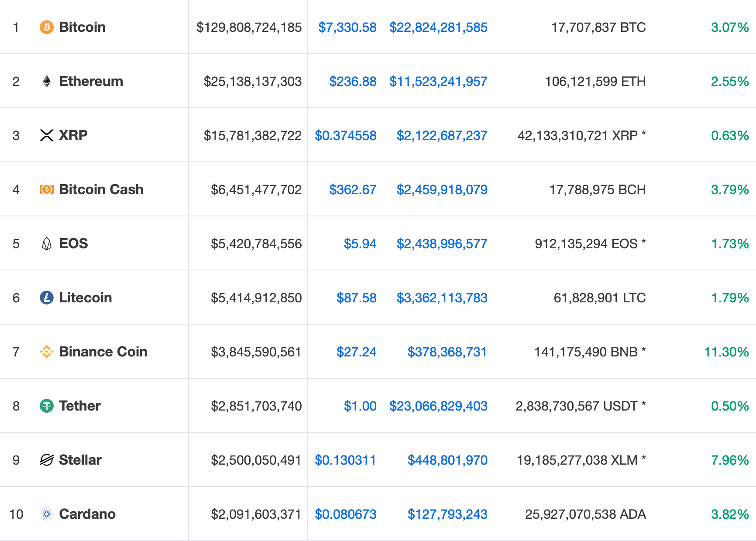Screen dimensions: 756x541
Task: Select Cardano market cap $2,091,603,371
Action: (x=256, y=514)
